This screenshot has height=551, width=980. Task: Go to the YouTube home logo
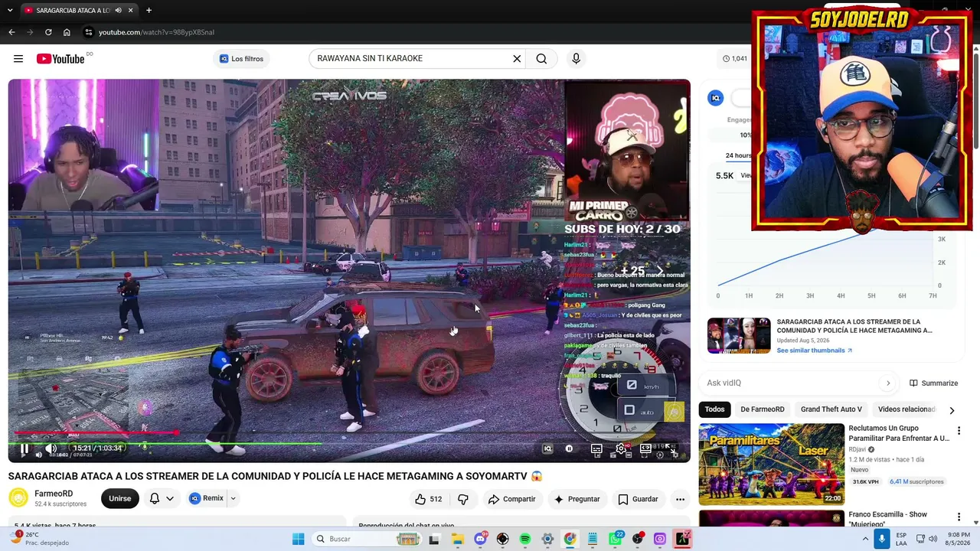pyautogui.click(x=60, y=59)
